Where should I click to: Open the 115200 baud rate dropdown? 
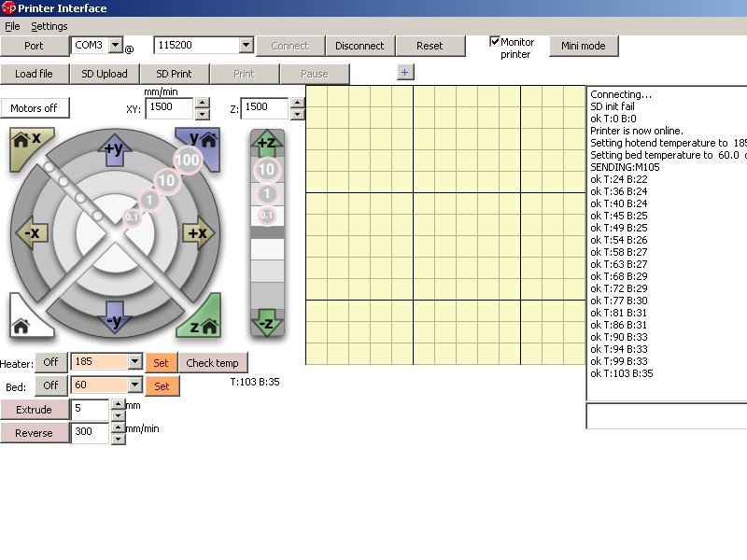(x=246, y=45)
